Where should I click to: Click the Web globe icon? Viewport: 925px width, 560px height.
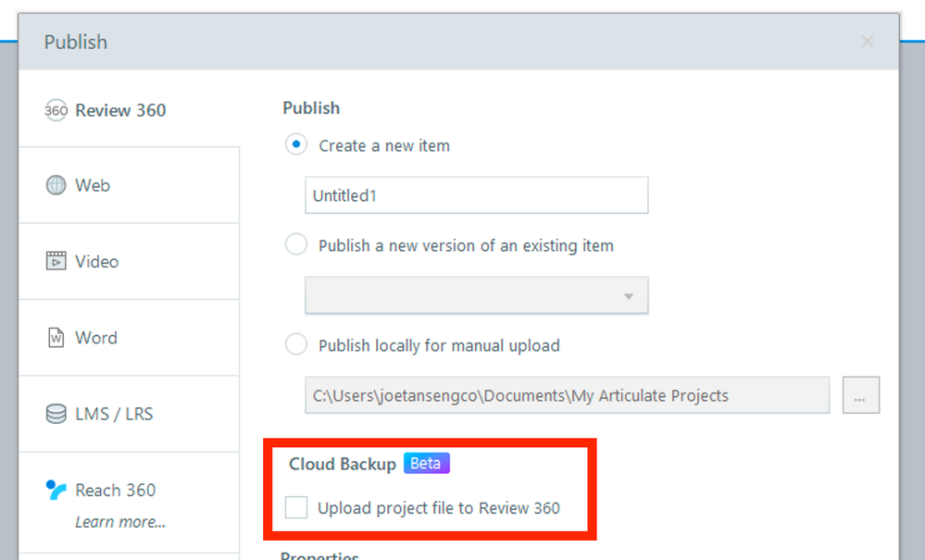tap(56, 185)
